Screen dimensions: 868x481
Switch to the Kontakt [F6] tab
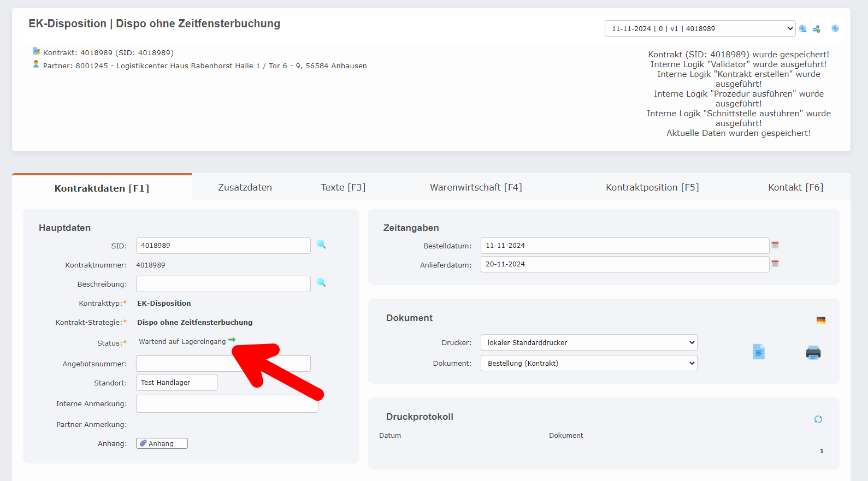(x=795, y=187)
